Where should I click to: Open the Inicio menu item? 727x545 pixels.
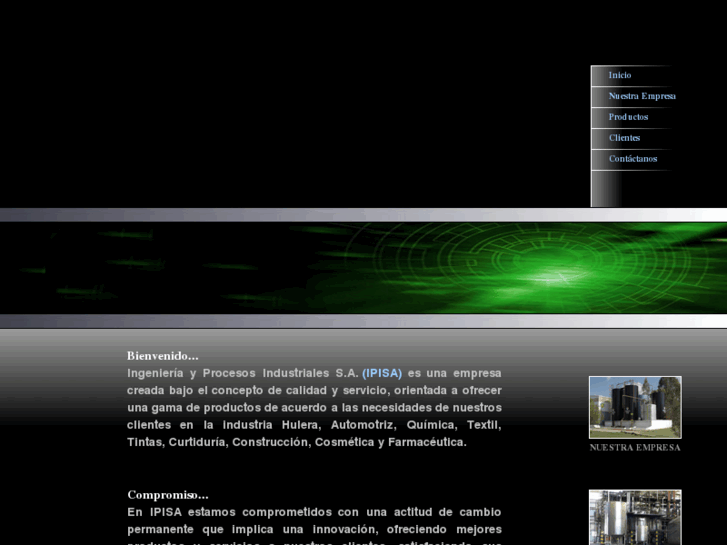619,75
